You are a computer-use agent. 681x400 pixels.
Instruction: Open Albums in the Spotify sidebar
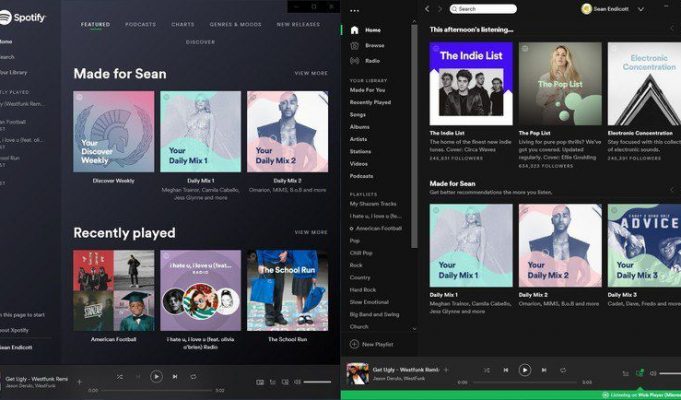360,127
